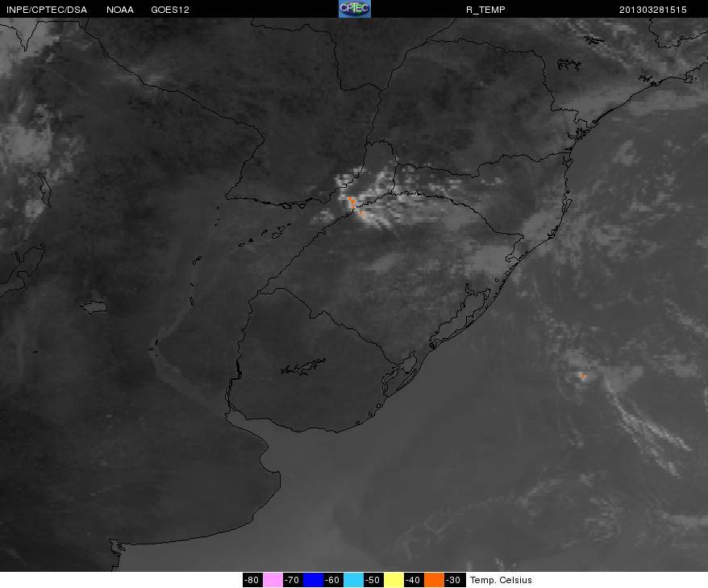The width and height of the screenshot is (708, 588).
Task: Click the orange color swatch in the legend
Action: click(434, 580)
